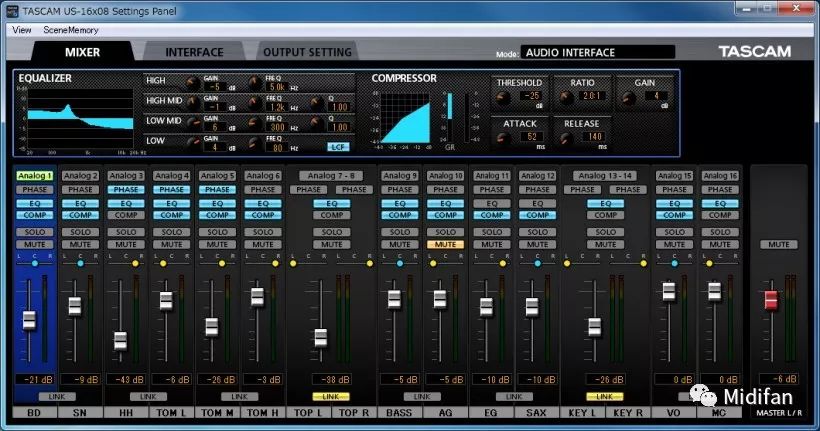The height and width of the screenshot is (431, 820).
Task: Click the red MASTER fader
Action: click(771, 300)
